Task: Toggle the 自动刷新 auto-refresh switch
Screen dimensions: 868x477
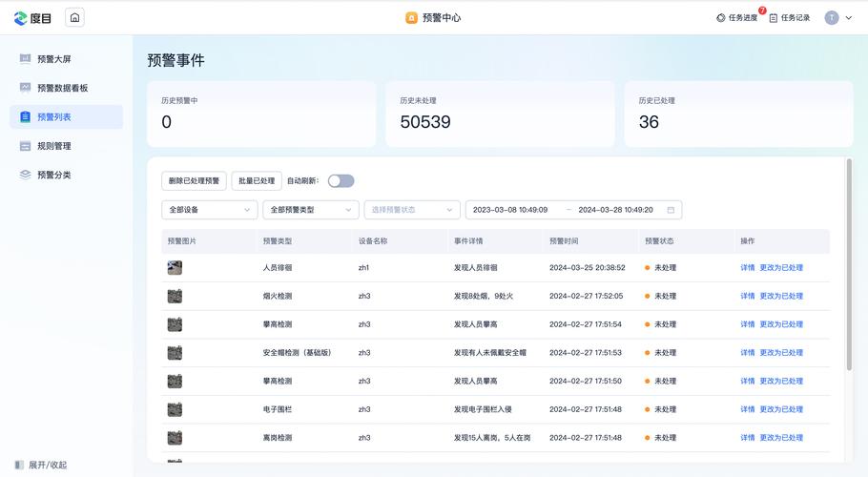Action: (x=341, y=181)
